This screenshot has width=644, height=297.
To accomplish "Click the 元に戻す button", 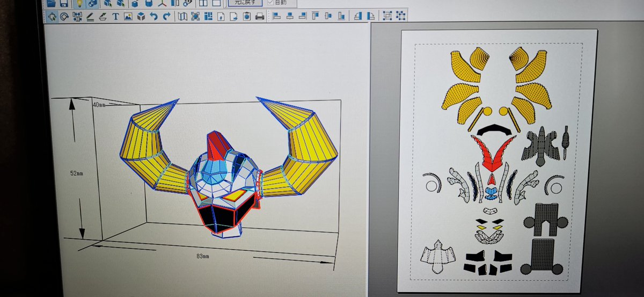I will click(x=246, y=2).
